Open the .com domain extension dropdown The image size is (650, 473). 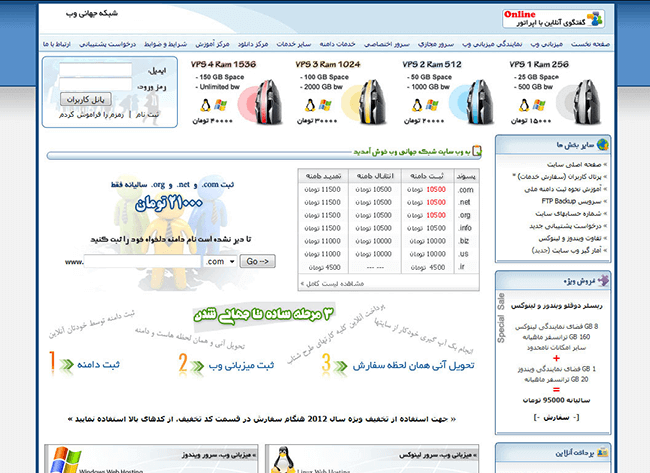(x=220, y=262)
